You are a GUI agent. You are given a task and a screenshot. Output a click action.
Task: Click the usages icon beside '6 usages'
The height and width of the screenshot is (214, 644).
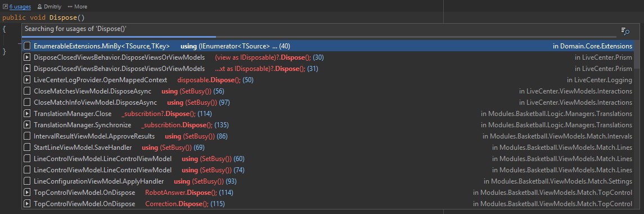click(x=5, y=7)
